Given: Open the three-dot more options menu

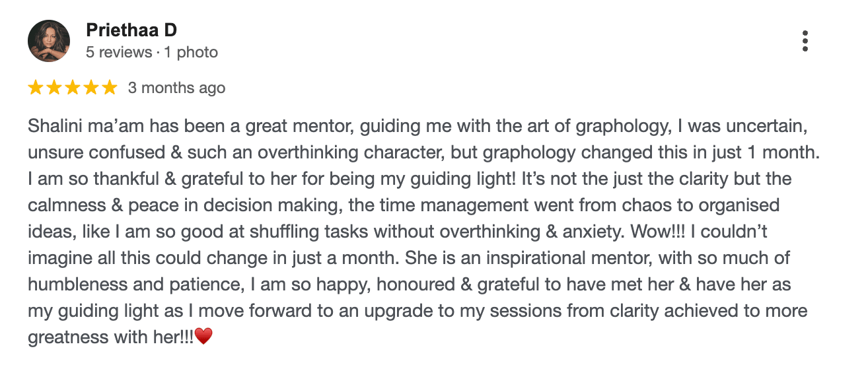Looking at the screenshot, I should (x=805, y=41).
